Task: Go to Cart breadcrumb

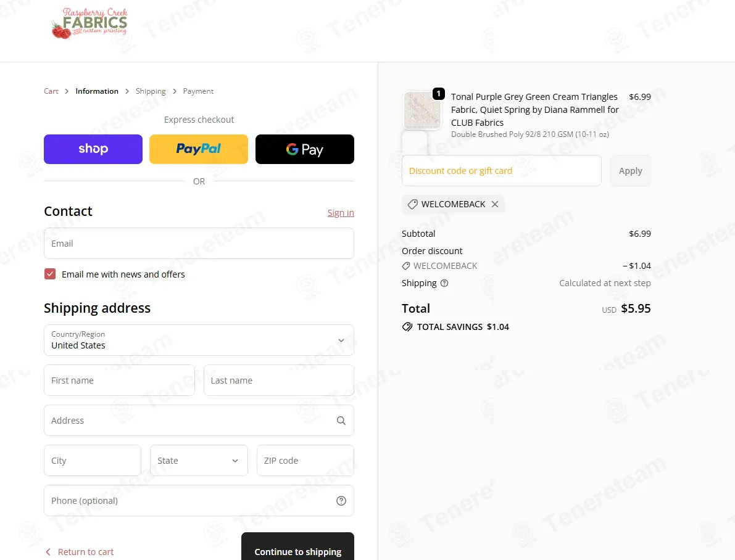Action: point(51,91)
